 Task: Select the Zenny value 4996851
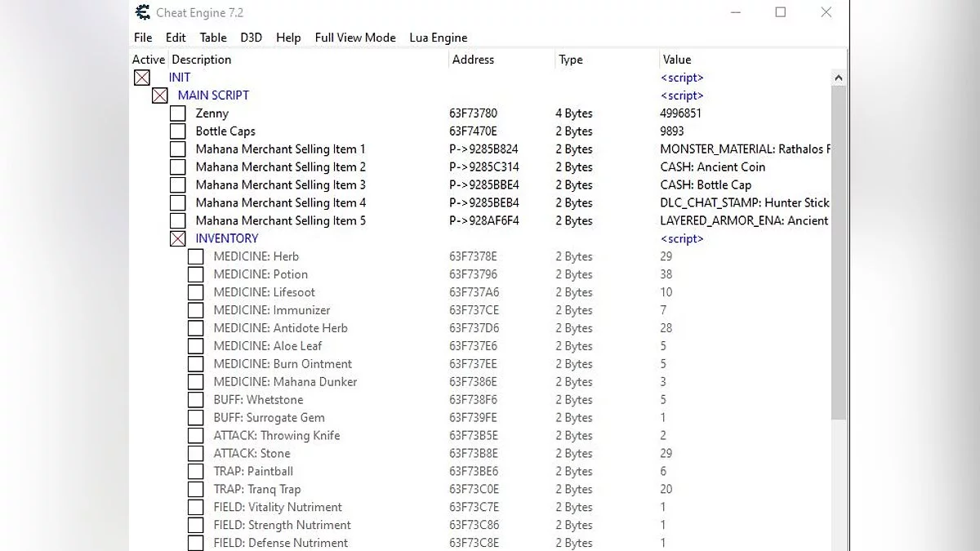(680, 113)
